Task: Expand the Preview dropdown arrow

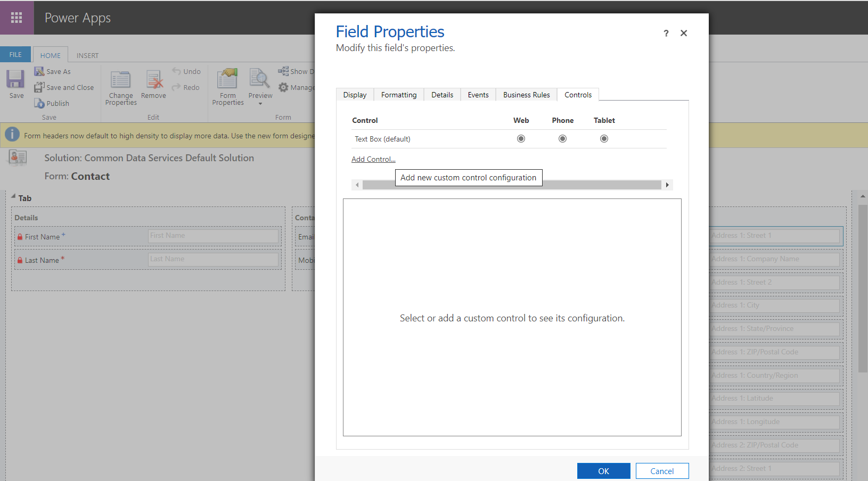Action: [260, 104]
